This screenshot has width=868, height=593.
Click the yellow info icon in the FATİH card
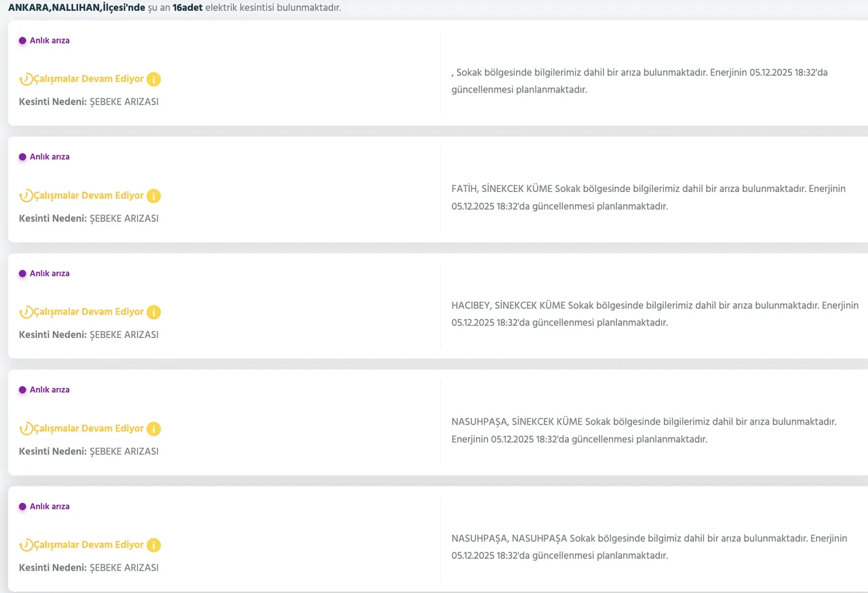154,196
